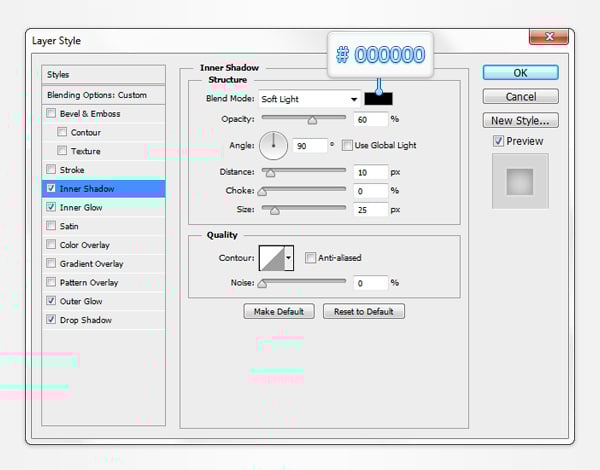Click Reset to Default button

coord(364,311)
